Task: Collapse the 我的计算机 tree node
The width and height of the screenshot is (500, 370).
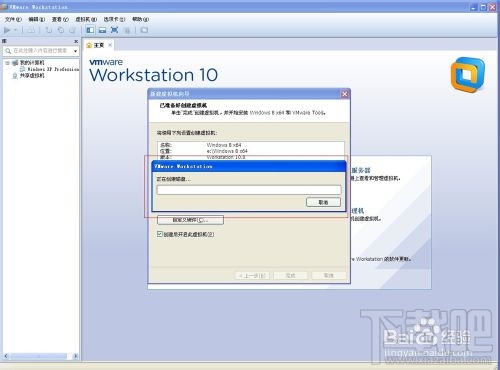Action: (x=7, y=63)
